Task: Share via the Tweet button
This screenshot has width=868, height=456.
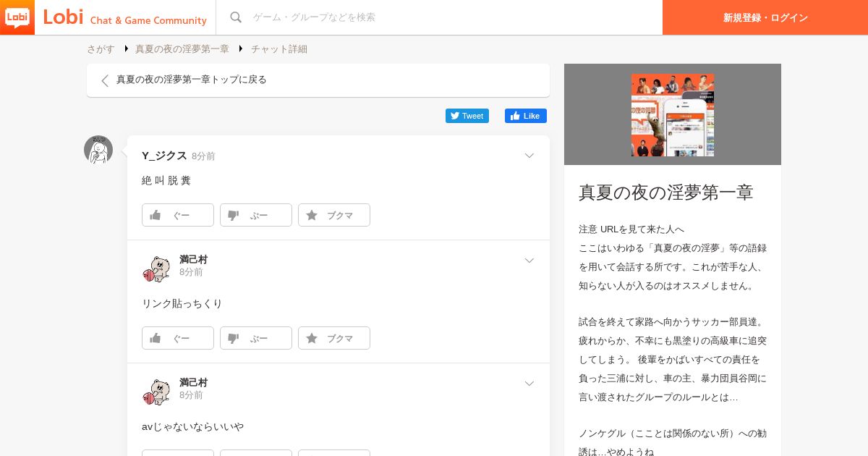Action: pyautogui.click(x=467, y=116)
